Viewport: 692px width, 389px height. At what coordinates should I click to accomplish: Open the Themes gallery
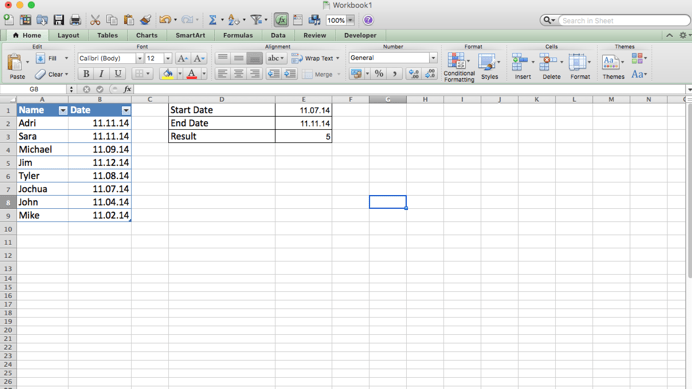pyautogui.click(x=613, y=67)
